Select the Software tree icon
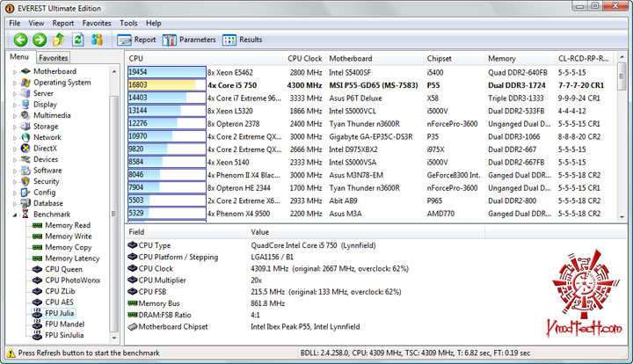The width and height of the screenshot is (633, 364). [x=25, y=171]
